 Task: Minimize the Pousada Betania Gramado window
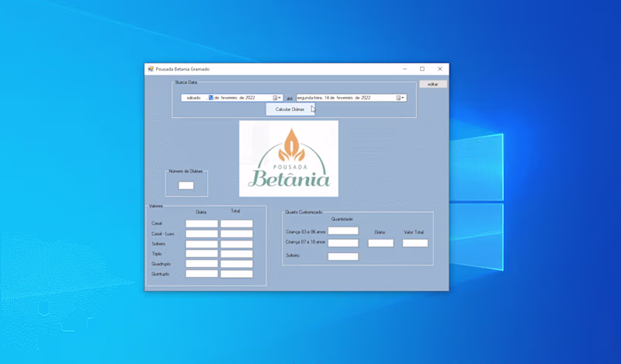[x=404, y=69]
